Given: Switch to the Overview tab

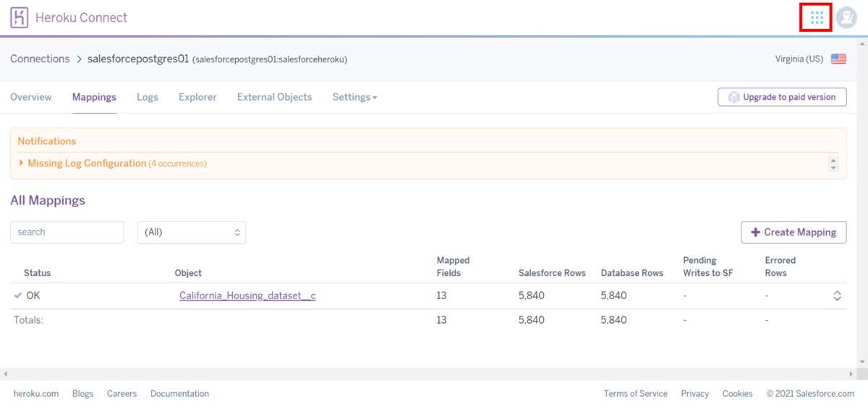Looking at the screenshot, I should 31,96.
